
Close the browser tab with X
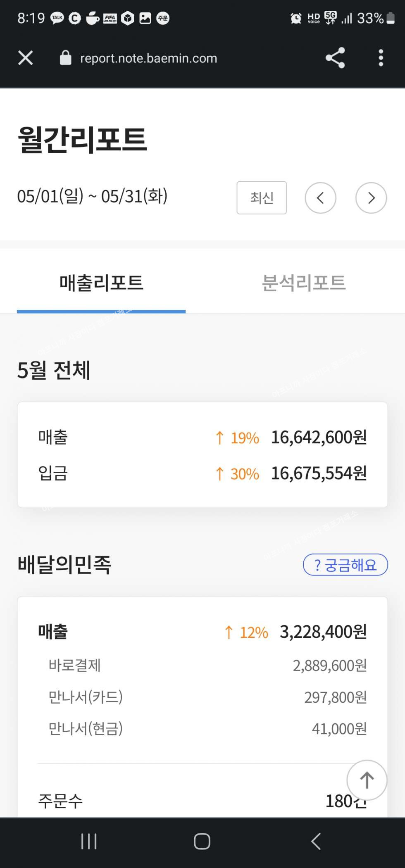[x=26, y=58]
